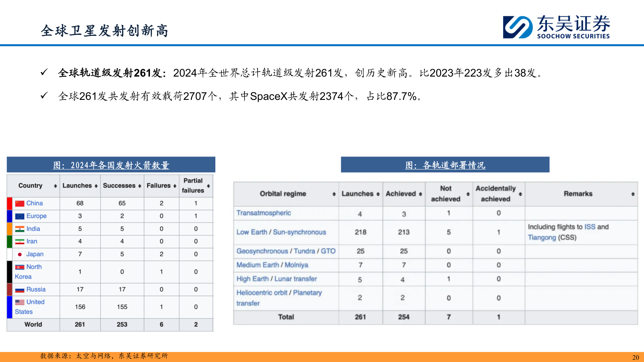This screenshot has height=362, width=644.
Task: Click the Europe EU flag icon
Action: pyautogui.click(x=19, y=216)
